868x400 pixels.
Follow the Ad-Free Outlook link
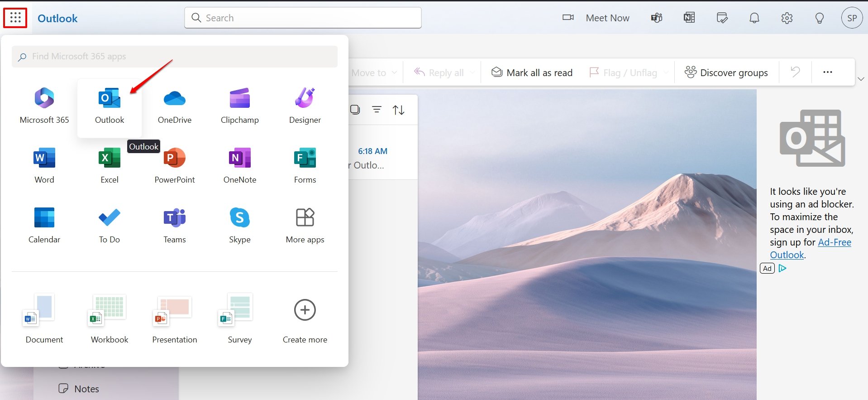click(x=811, y=248)
